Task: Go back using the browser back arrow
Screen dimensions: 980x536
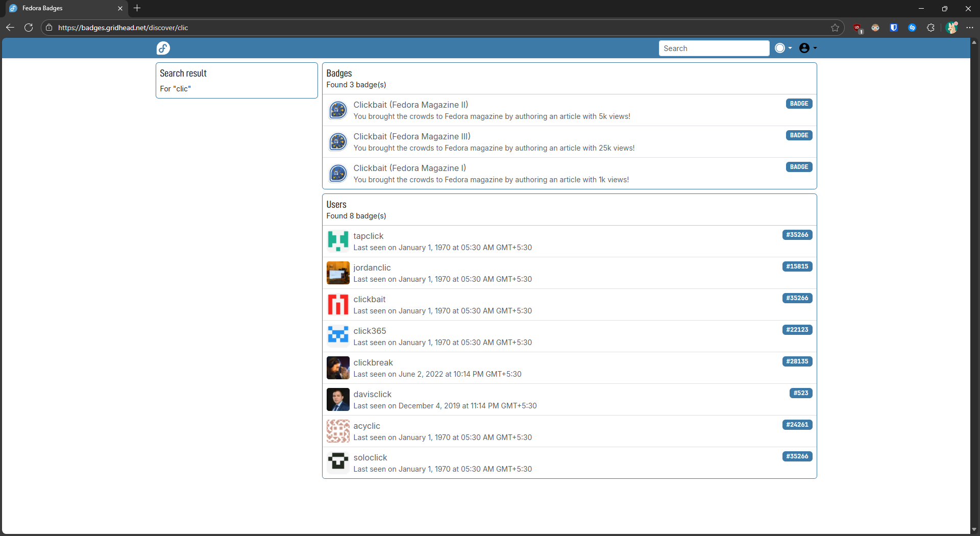Action: coord(10,28)
